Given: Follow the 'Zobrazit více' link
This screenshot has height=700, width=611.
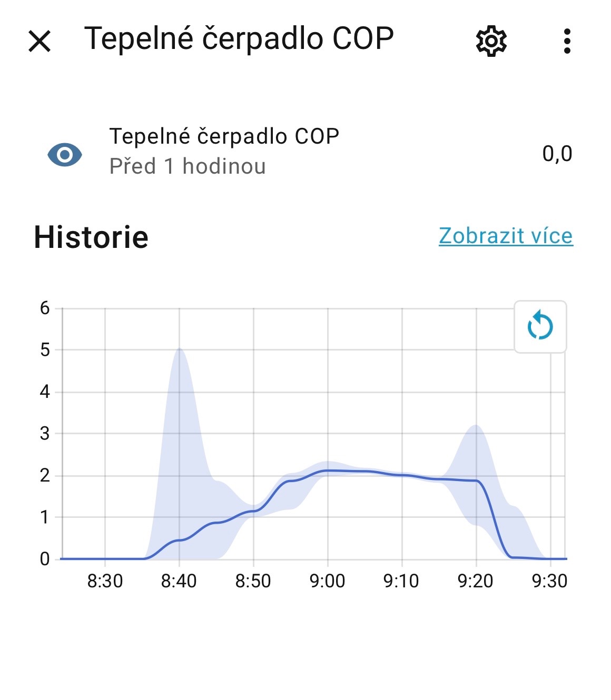Looking at the screenshot, I should (x=506, y=236).
